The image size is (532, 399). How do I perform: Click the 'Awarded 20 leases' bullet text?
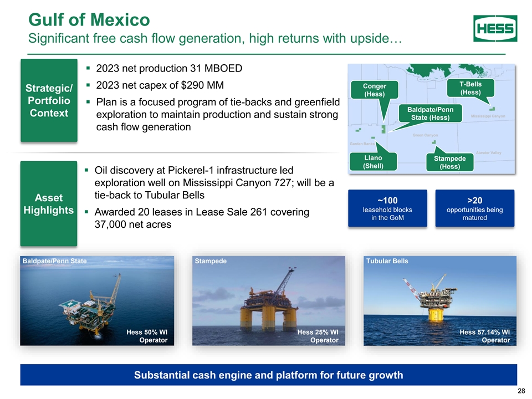pyautogui.click(x=202, y=218)
